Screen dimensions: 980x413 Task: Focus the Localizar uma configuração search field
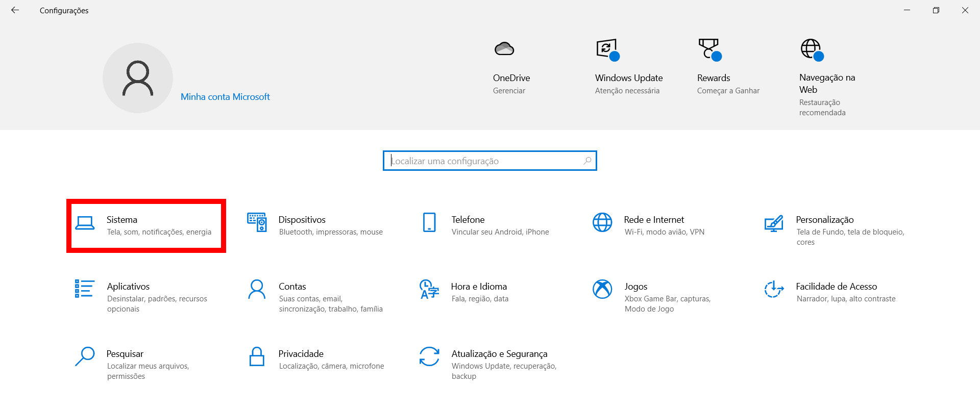tap(490, 161)
